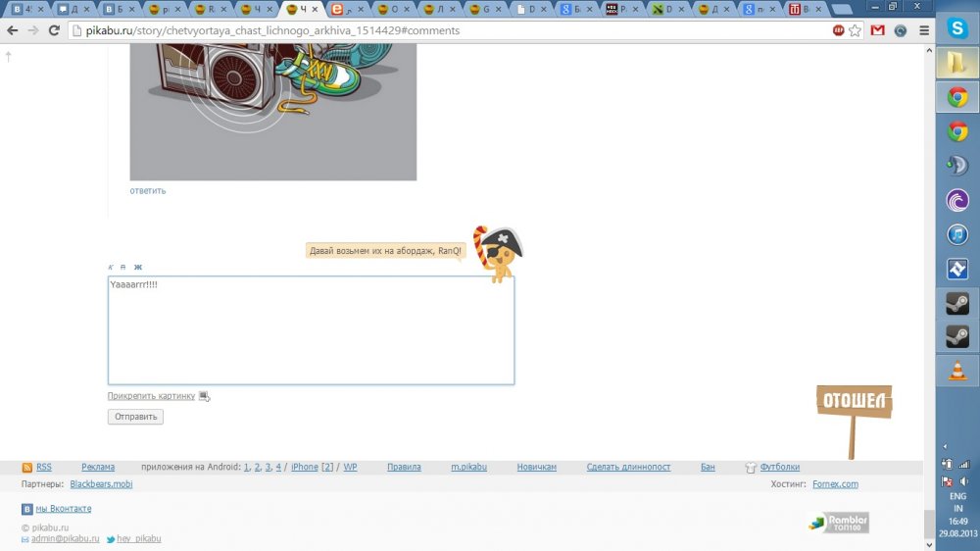Click the comment text area
980x551 pixels.
(312, 330)
